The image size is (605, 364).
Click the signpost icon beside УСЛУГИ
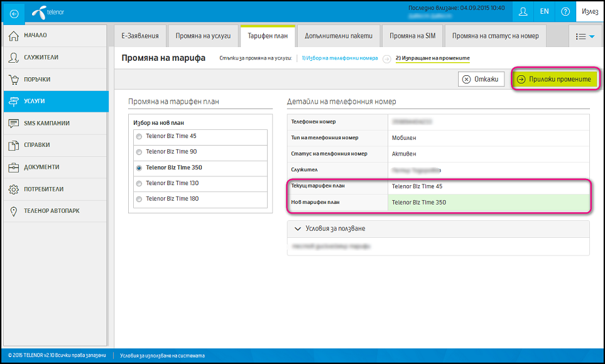click(x=13, y=102)
